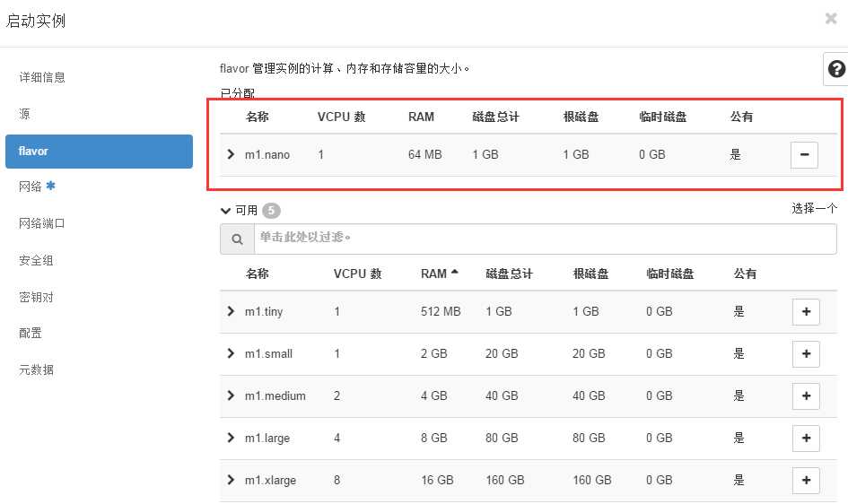Open the 详细信息 step
Screen dimensions: 848x504
coord(42,77)
